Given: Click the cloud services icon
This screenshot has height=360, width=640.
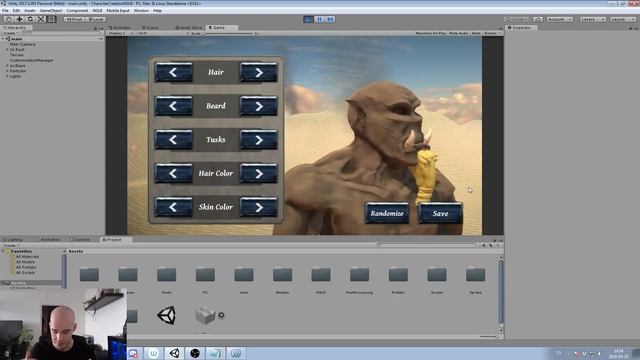Looking at the screenshot, I should point(538,19).
